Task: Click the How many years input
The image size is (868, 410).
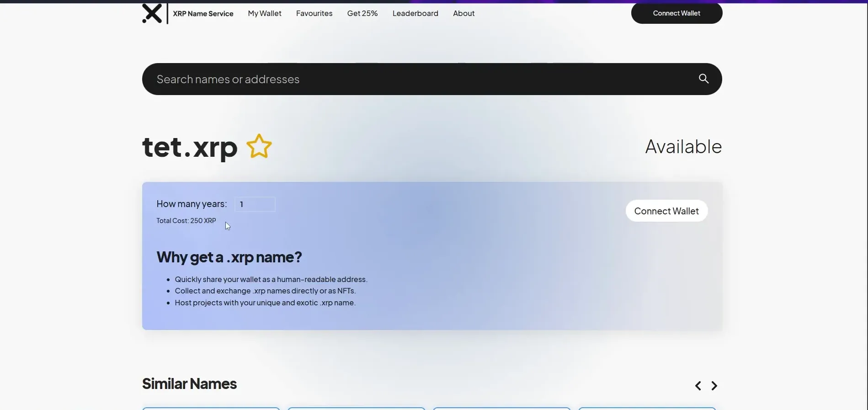Action: pos(255,204)
